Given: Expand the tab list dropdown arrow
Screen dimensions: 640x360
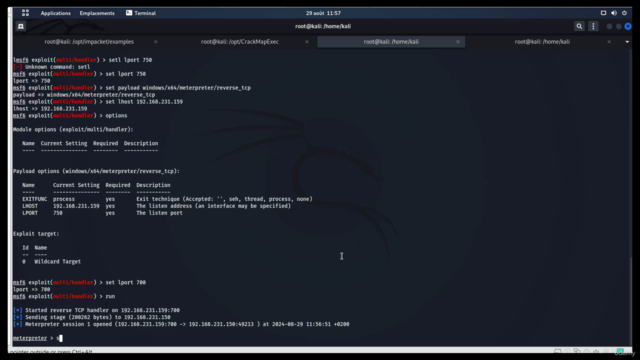Looking at the screenshot, I should pos(627,42).
